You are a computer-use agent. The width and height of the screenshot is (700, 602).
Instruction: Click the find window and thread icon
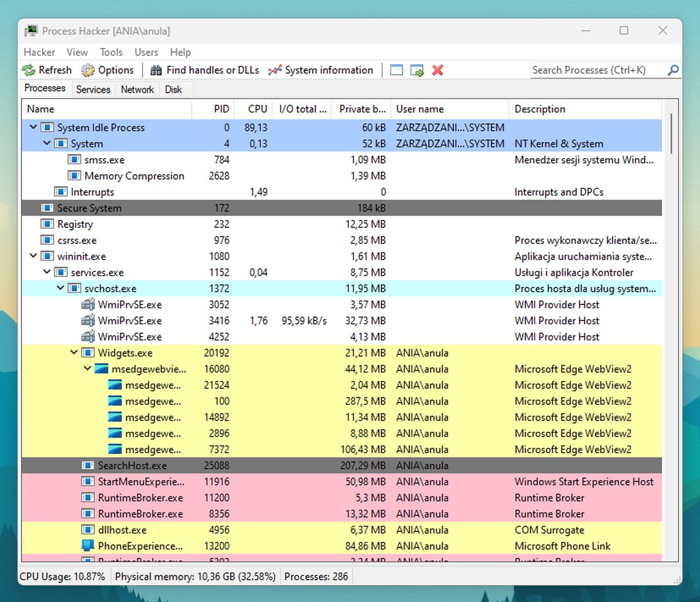(417, 71)
